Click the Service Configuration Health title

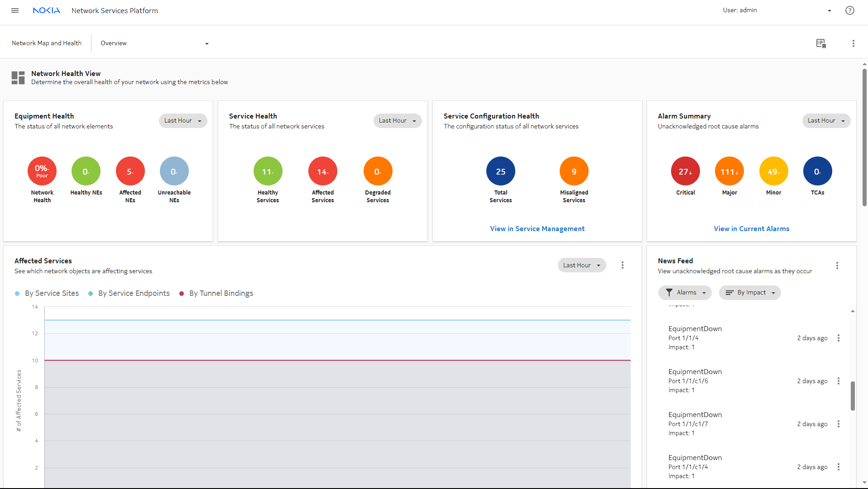point(491,116)
